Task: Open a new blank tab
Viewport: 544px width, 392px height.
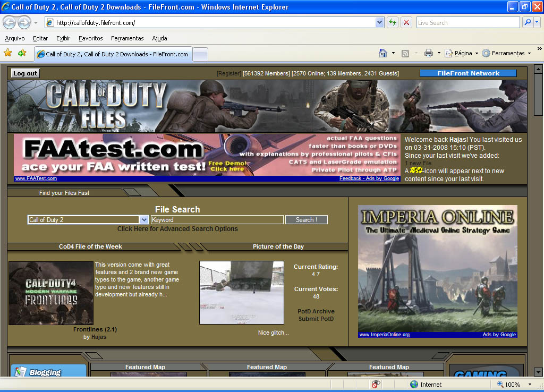Action: click(200, 55)
